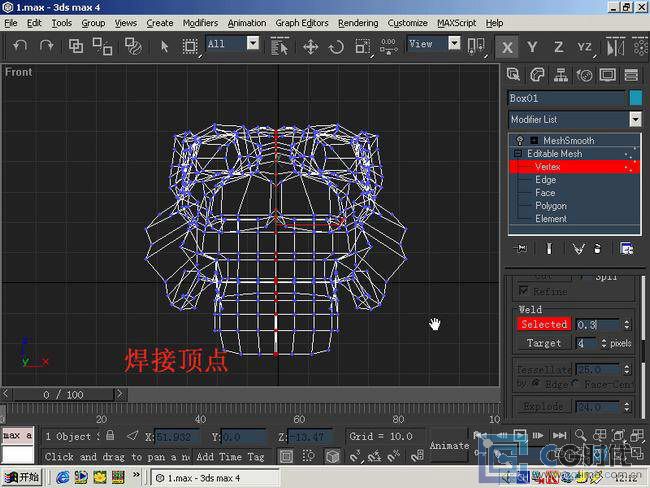This screenshot has width=650, height=488.
Task: Adjust the Tessellate value spinner
Action: (627, 369)
